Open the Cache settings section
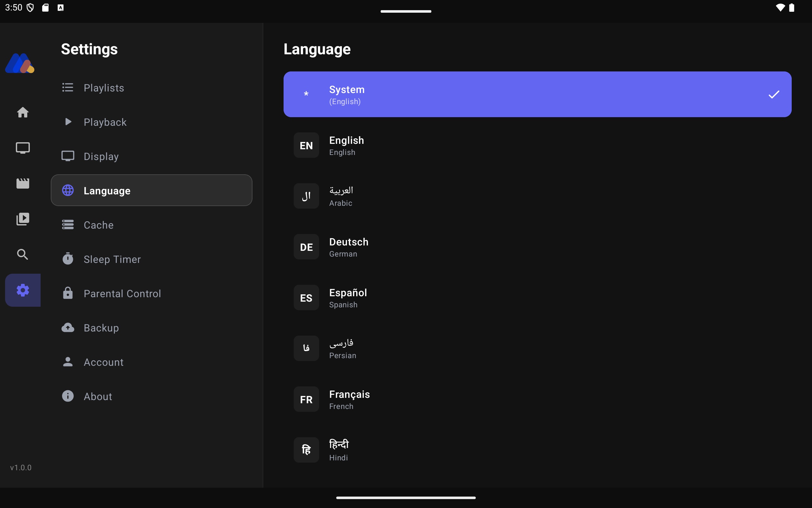 click(x=151, y=225)
